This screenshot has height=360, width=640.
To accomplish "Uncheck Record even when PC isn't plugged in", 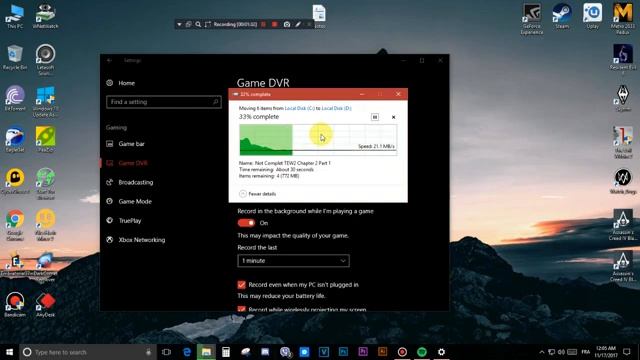I will pyautogui.click(x=241, y=284).
